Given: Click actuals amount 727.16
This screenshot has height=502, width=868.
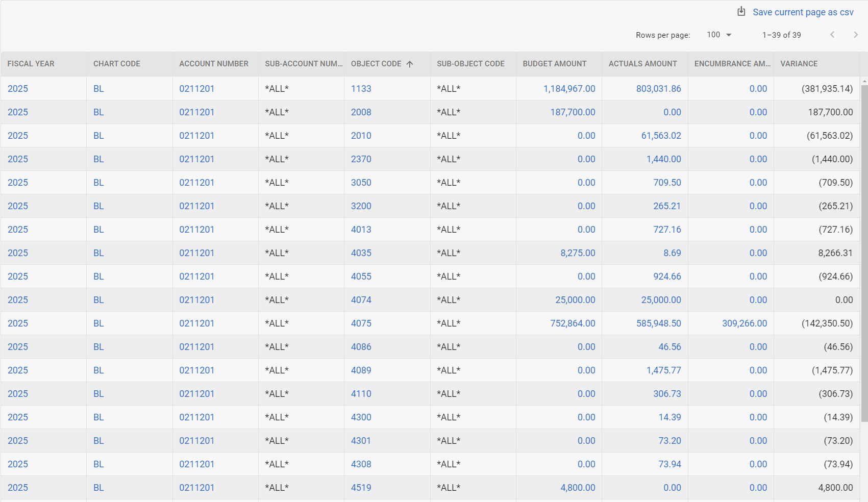Looking at the screenshot, I should pyautogui.click(x=667, y=230).
